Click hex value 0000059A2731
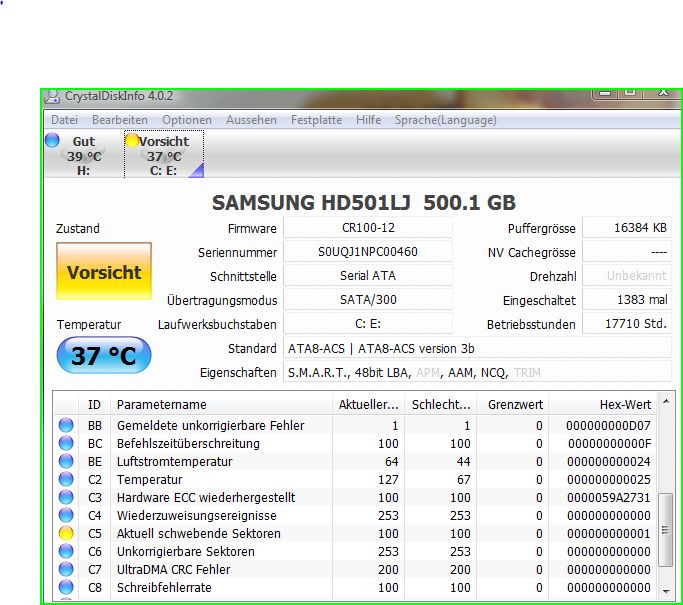683x605 pixels. tap(609, 497)
